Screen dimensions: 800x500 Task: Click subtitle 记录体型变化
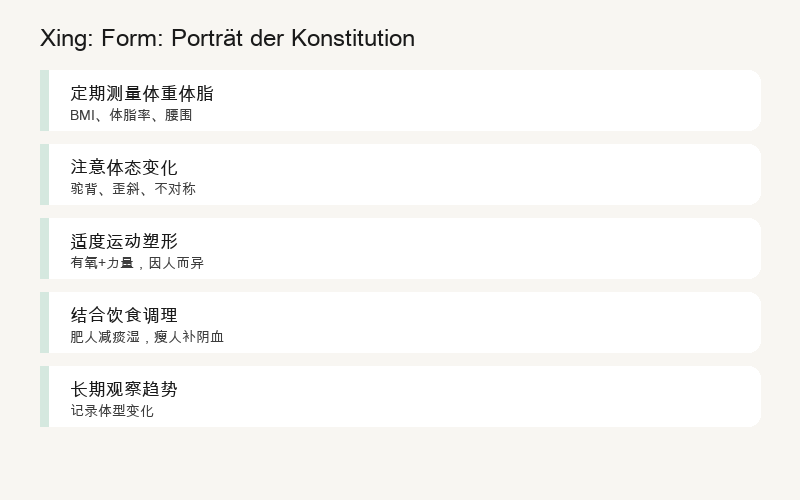click(112, 411)
